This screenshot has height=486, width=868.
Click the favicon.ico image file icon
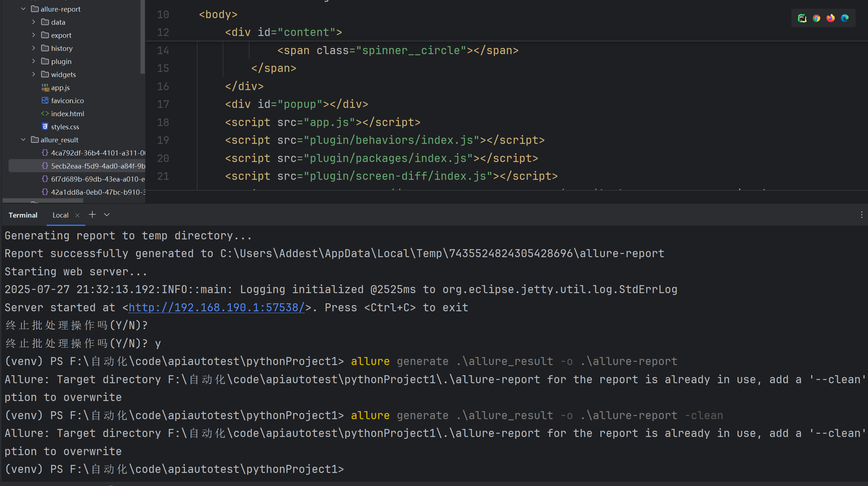click(x=45, y=100)
